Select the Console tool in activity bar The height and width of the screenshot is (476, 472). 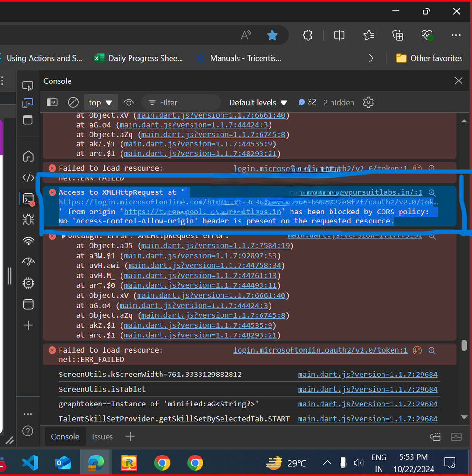click(x=28, y=199)
